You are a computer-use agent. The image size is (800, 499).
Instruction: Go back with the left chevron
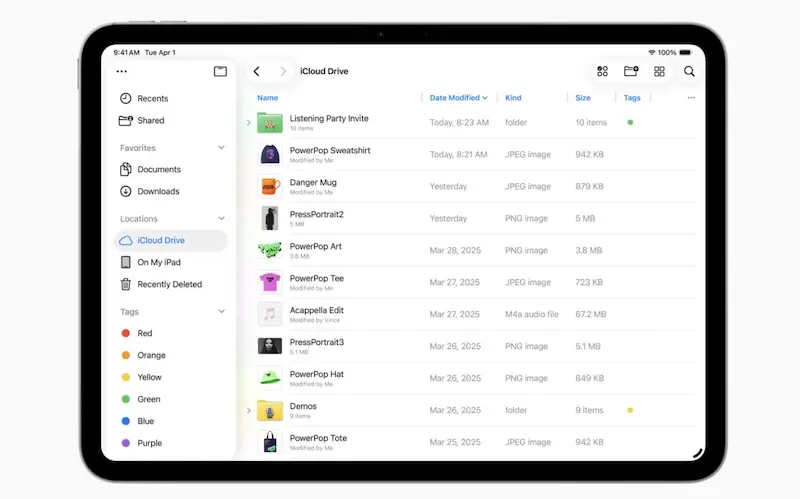coord(257,71)
